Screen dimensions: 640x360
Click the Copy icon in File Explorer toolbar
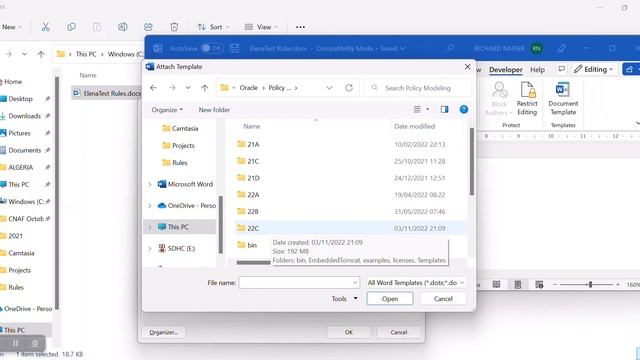click(x=71, y=27)
